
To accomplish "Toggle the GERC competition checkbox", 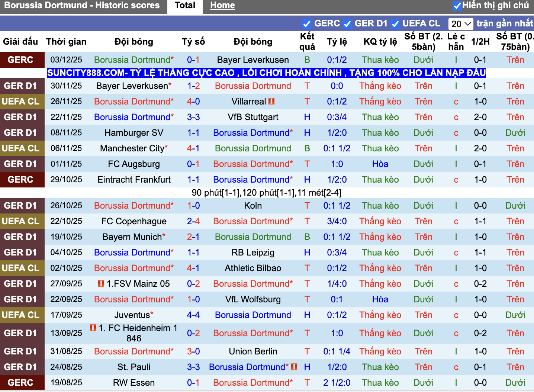I will [x=306, y=24].
